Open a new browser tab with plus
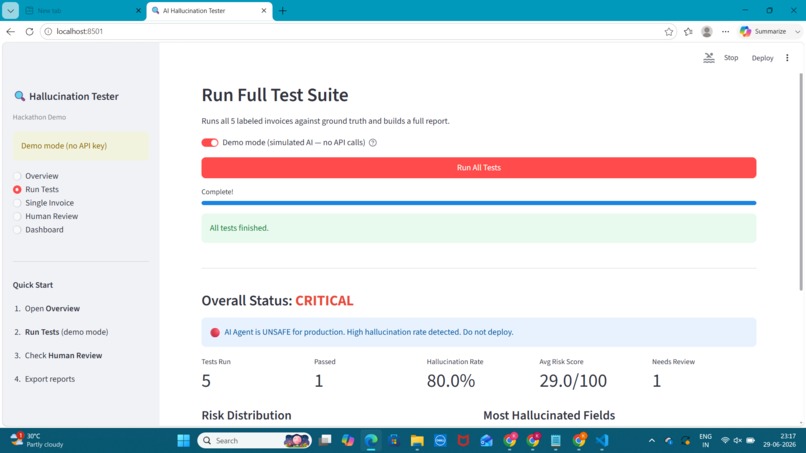The width and height of the screenshot is (806, 453). click(283, 10)
